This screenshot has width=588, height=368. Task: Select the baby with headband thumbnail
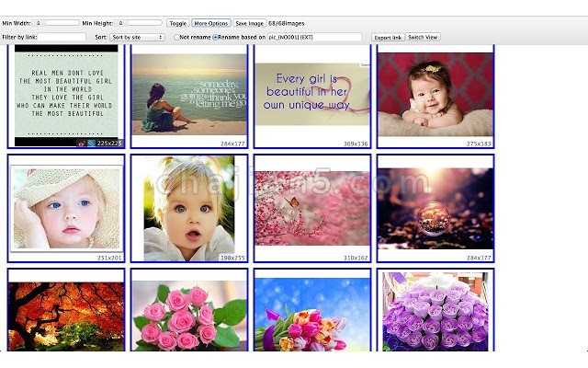click(x=435, y=96)
